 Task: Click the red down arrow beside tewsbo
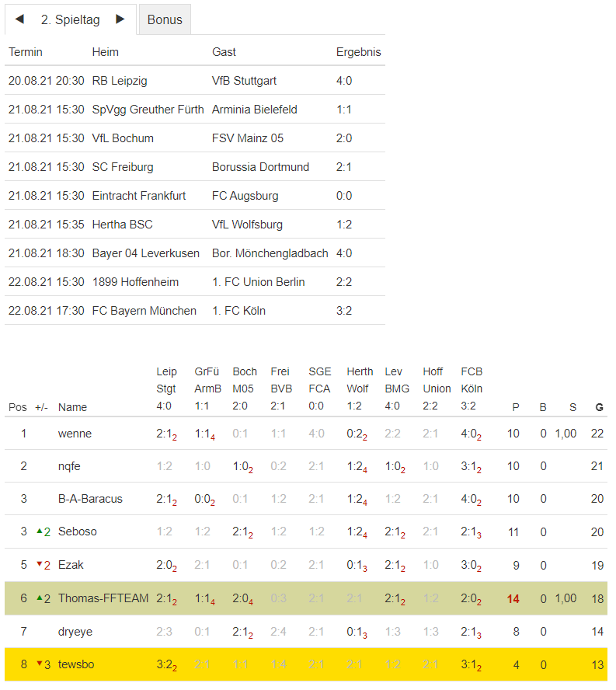[40, 663]
